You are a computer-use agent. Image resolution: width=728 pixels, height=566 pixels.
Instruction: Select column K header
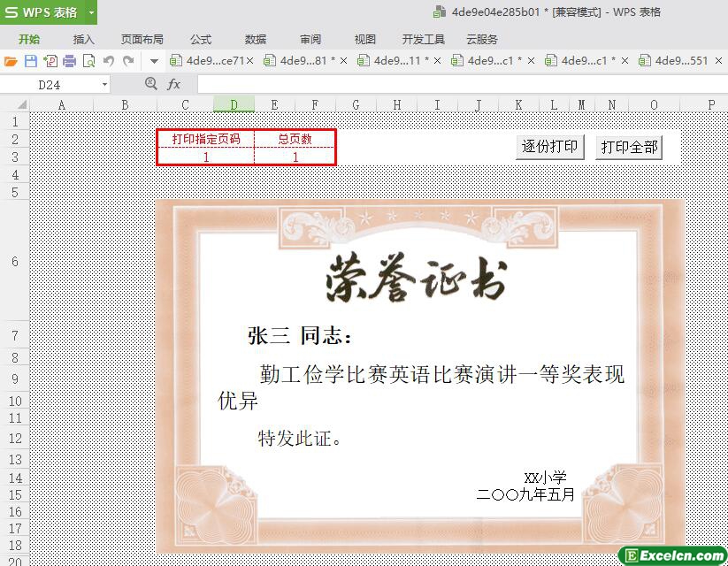click(518, 105)
